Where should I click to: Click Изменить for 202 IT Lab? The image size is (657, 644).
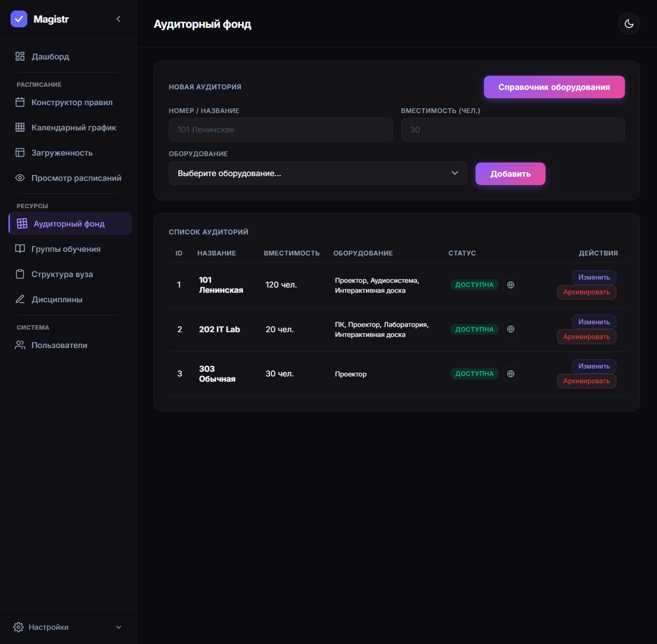(x=594, y=322)
